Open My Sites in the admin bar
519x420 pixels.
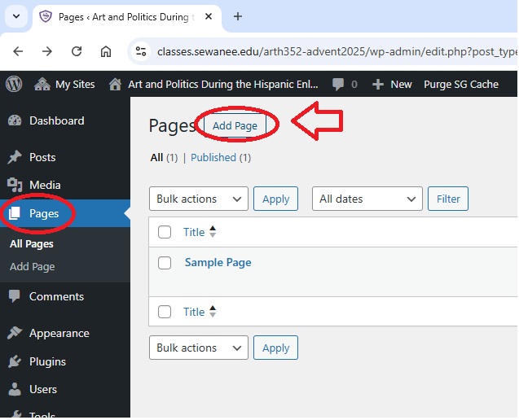click(x=65, y=84)
